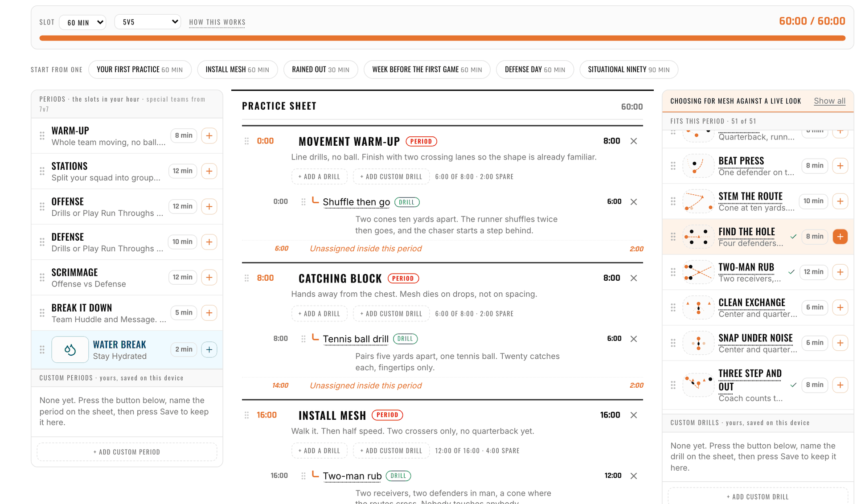Remove the Shuffle then go drill

pyautogui.click(x=634, y=202)
